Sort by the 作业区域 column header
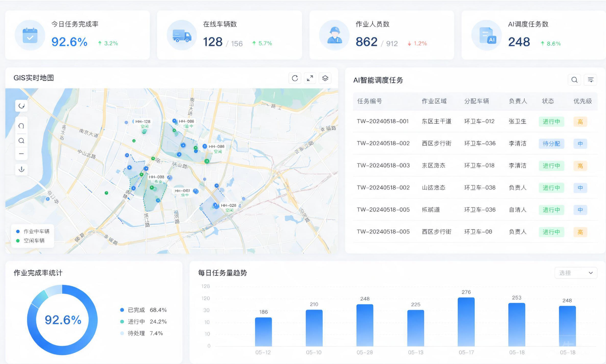The width and height of the screenshot is (606, 364). pyautogui.click(x=434, y=101)
